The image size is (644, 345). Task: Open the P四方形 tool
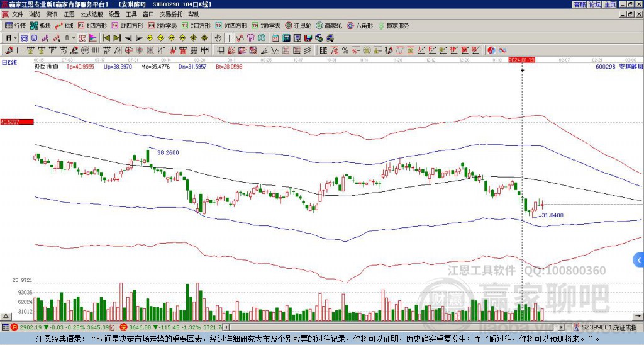pos(92,25)
